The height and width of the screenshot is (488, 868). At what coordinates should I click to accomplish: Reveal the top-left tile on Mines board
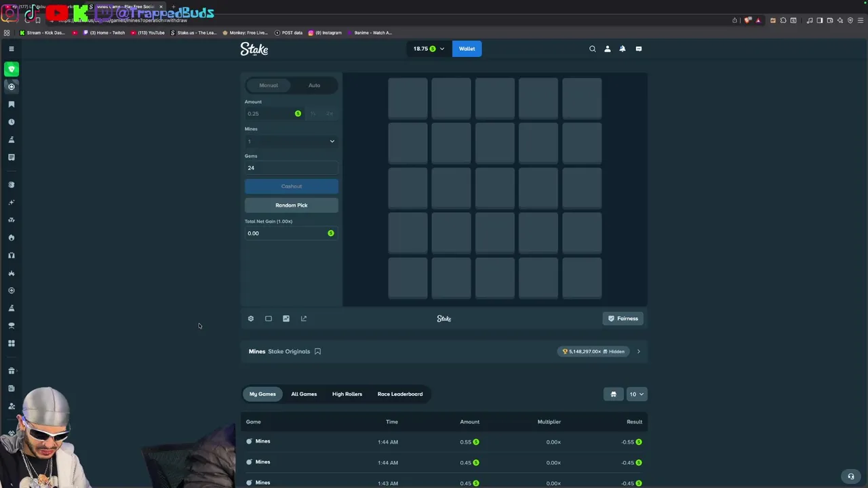408,98
